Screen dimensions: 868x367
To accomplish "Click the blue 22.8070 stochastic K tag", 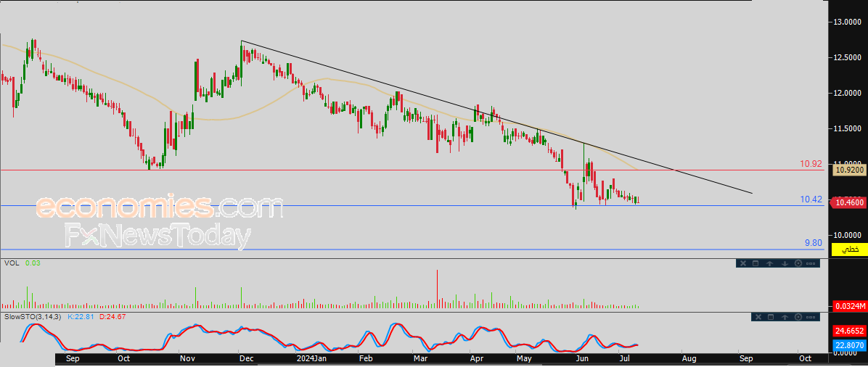I will coord(848,346).
